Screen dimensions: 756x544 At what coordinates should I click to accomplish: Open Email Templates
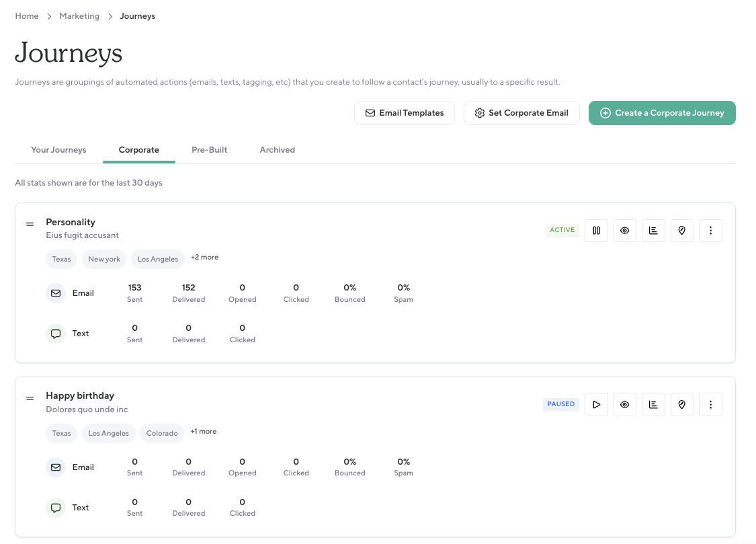pos(404,113)
